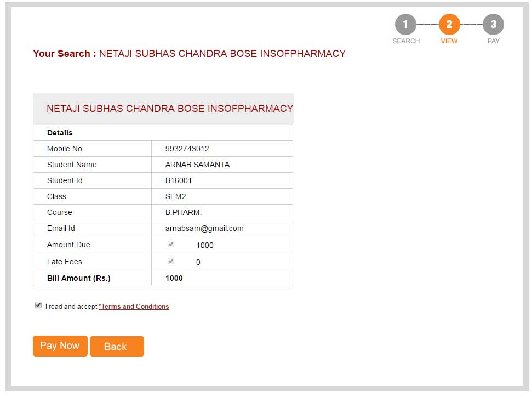532x396 pixels.
Task: Select the VIEW step label
Action: (449, 41)
